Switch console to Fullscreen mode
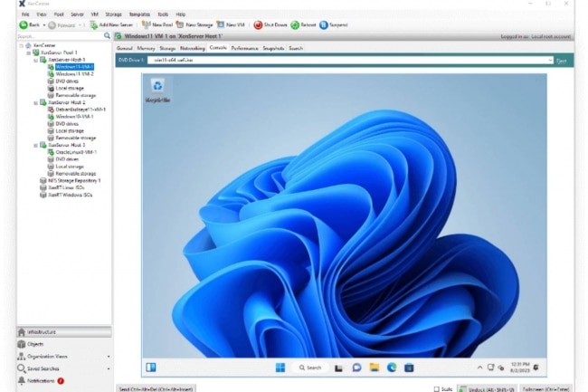588x392 pixels. (x=545, y=389)
